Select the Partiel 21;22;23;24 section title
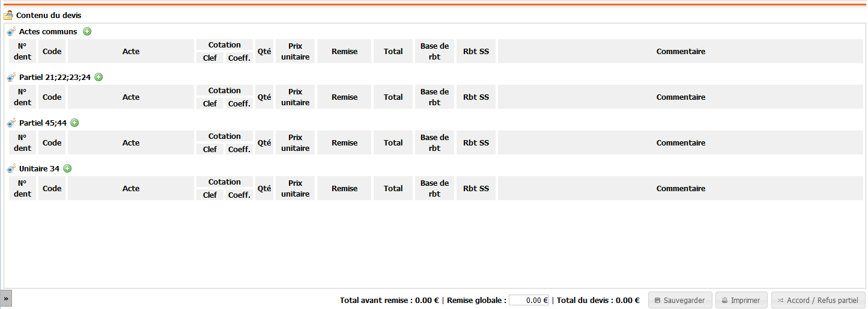 pos(55,77)
